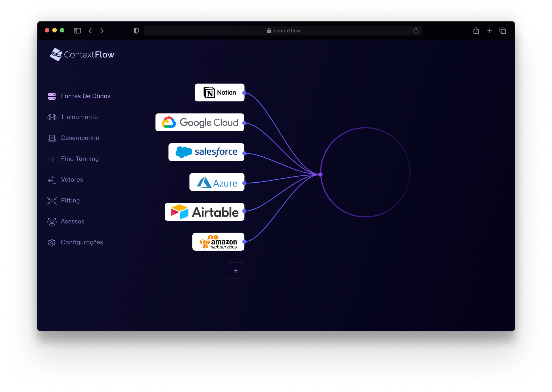Select the Fontes De Dados menu entry

point(85,96)
